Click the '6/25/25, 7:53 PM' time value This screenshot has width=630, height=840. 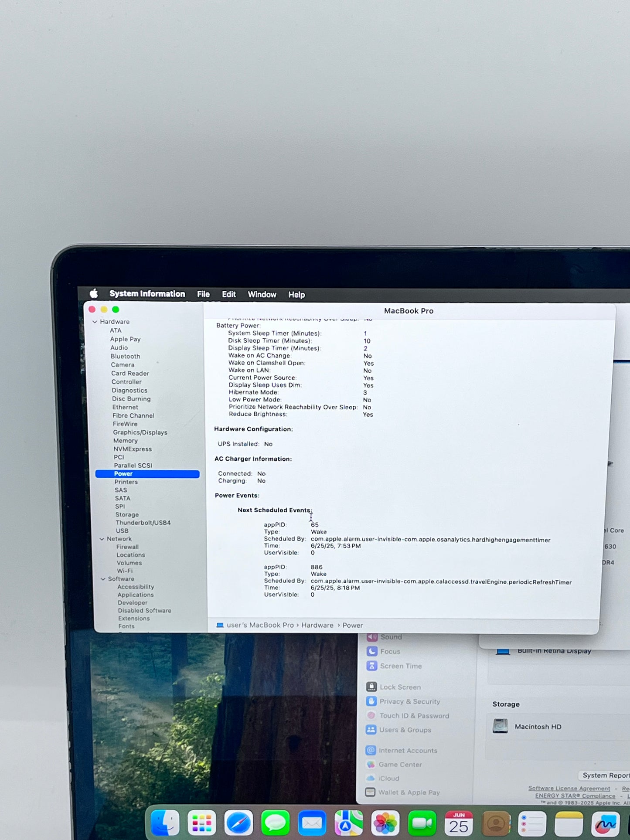336,546
